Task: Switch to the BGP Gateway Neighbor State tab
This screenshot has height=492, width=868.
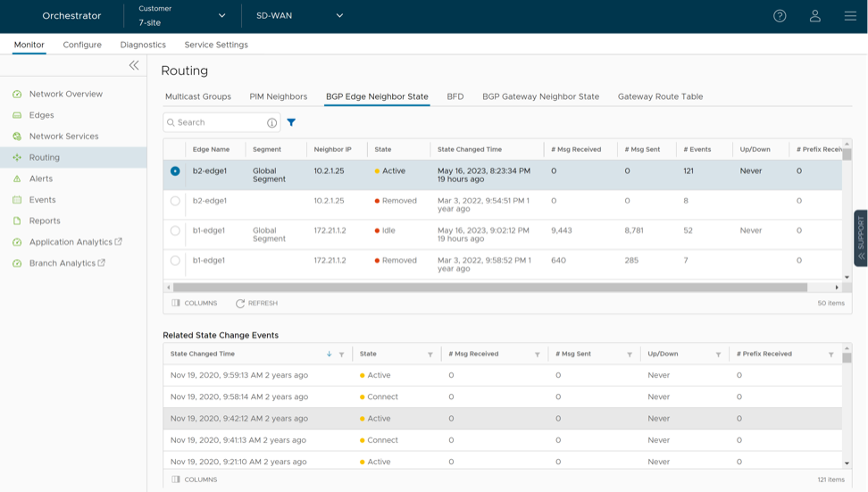Action: pos(540,96)
